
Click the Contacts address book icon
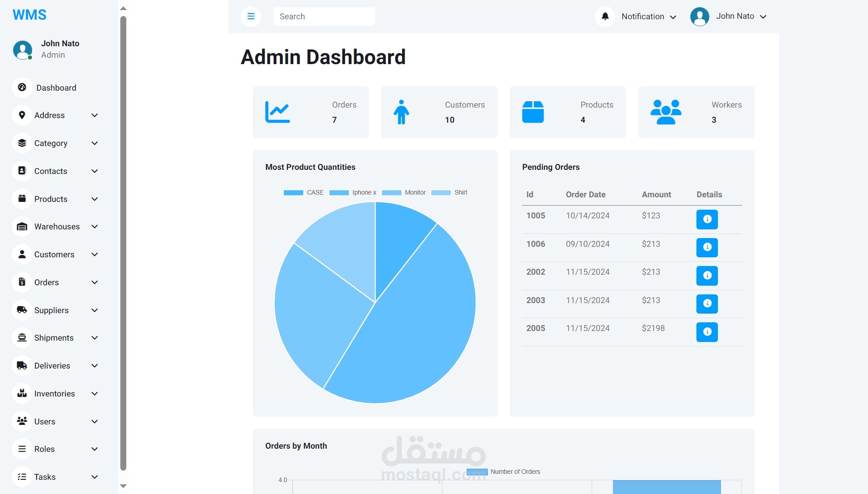(22, 171)
